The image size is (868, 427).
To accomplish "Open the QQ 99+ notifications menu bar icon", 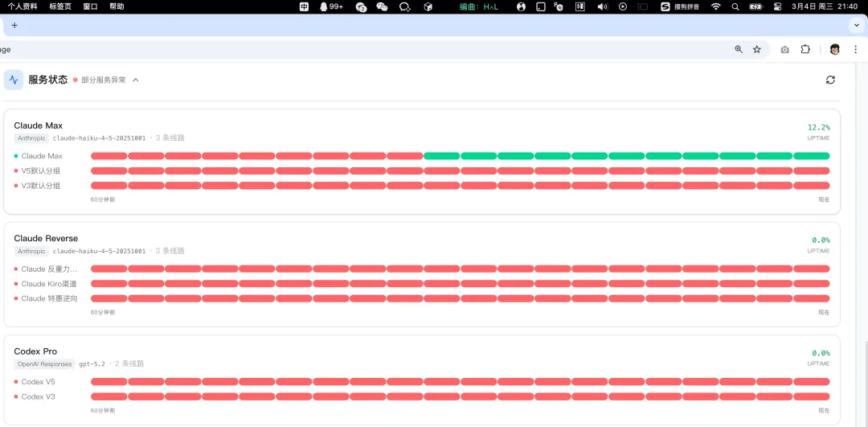I will click(x=331, y=6).
